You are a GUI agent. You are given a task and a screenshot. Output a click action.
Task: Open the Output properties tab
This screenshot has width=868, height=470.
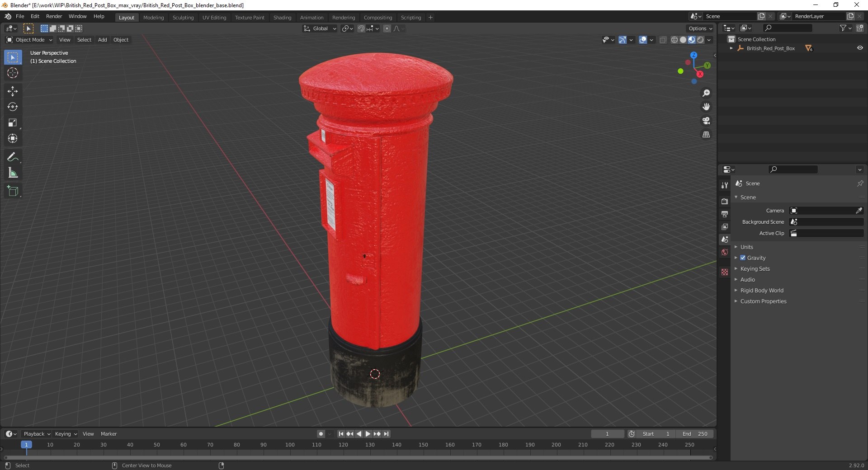tap(725, 214)
